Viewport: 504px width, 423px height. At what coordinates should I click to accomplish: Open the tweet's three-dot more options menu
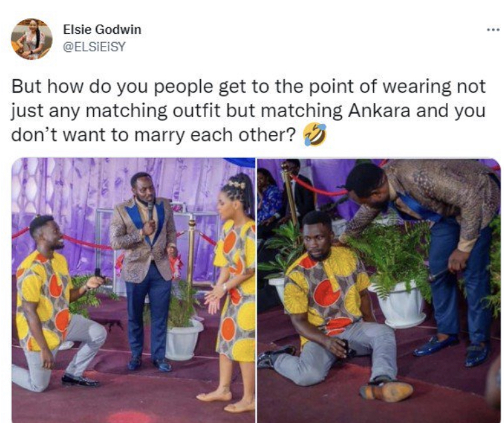[493, 30]
